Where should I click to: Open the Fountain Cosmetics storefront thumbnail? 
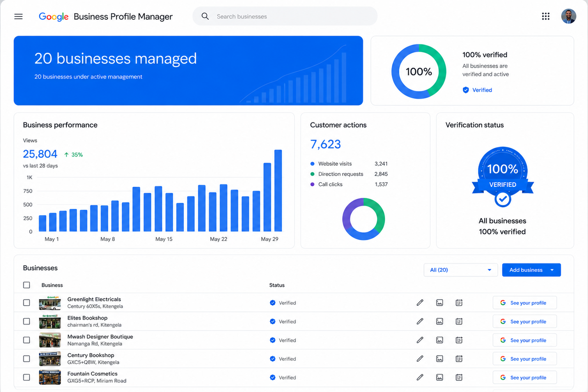pos(50,377)
